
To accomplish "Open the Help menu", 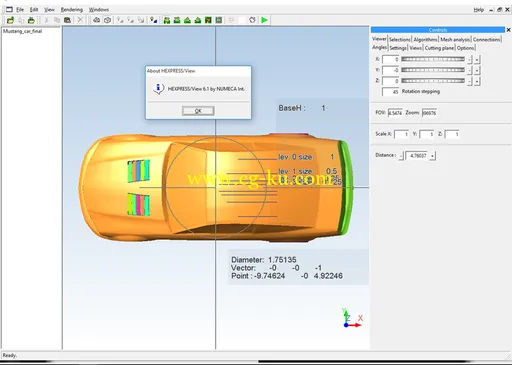I will (x=479, y=10).
